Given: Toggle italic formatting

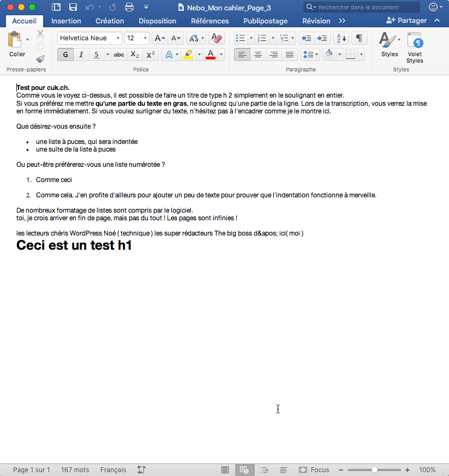Looking at the screenshot, I should 81,55.
